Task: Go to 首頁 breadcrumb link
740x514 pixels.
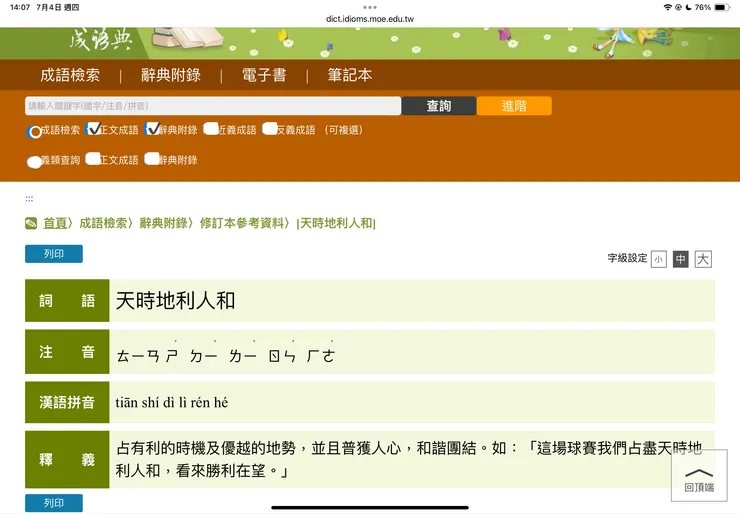Action: (55, 223)
